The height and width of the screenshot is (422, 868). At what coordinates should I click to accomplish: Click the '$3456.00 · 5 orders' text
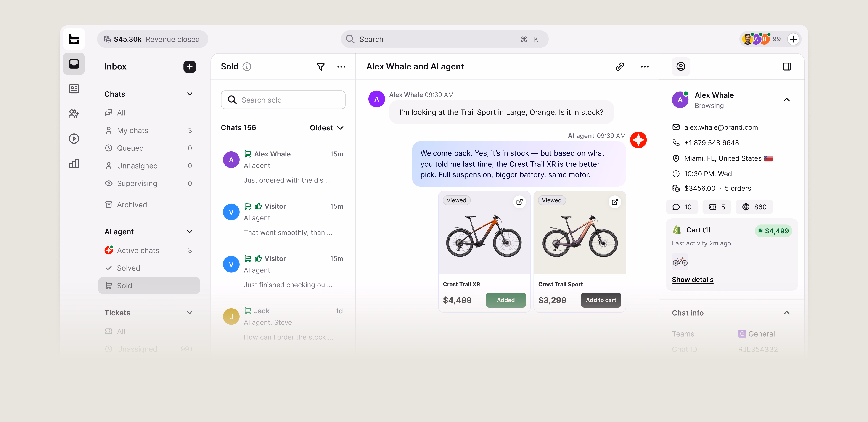coord(717,188)
